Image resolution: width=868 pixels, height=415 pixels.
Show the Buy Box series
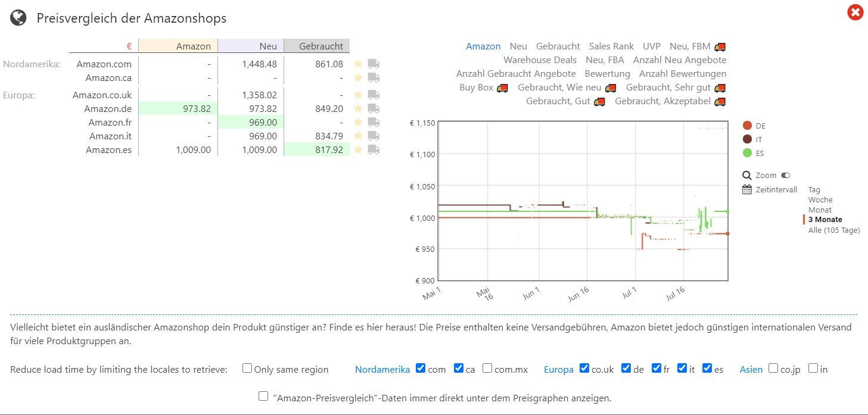484,88
